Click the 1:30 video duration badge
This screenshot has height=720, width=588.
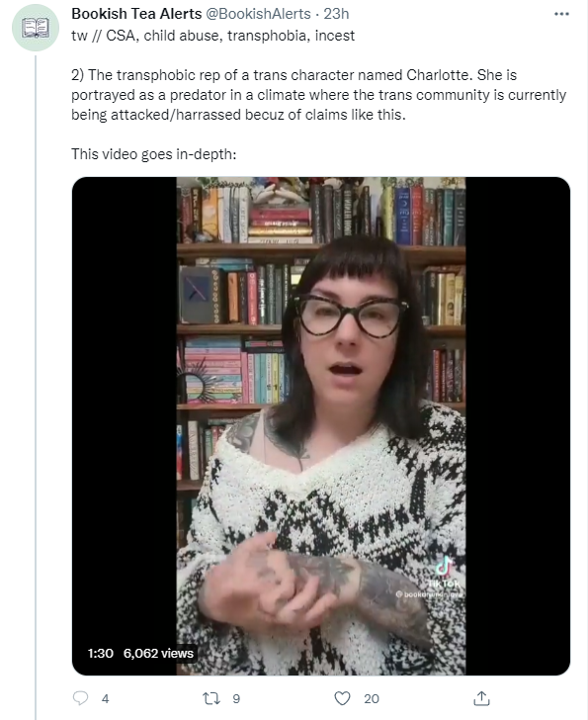(x=101, y=653)
